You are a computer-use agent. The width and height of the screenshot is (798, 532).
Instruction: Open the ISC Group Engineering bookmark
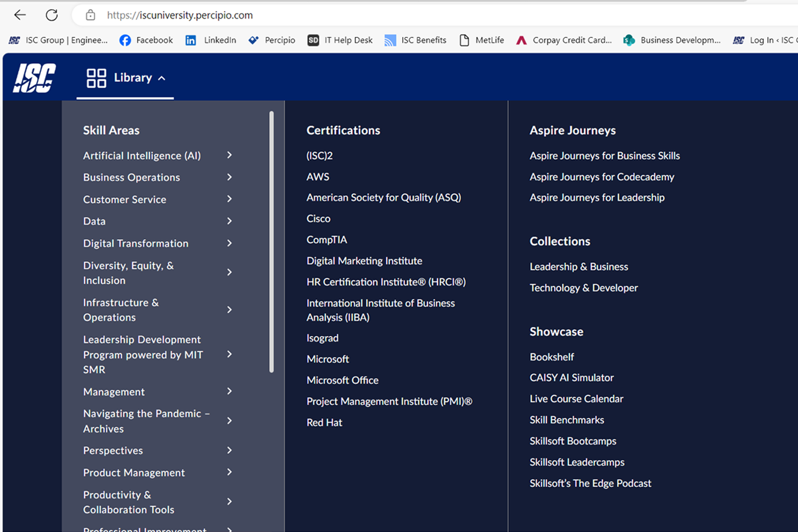pyautogui.click(x=59, y=40)
